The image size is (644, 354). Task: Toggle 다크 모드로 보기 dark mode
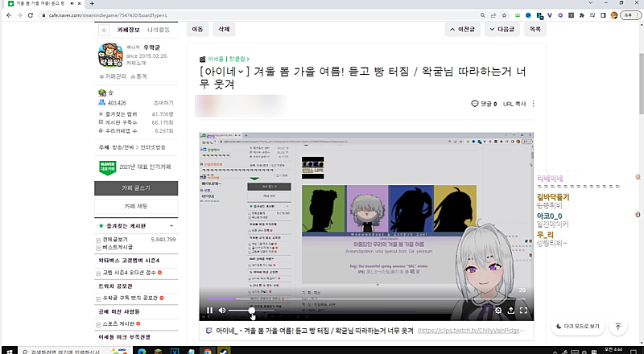pos(577,326)
